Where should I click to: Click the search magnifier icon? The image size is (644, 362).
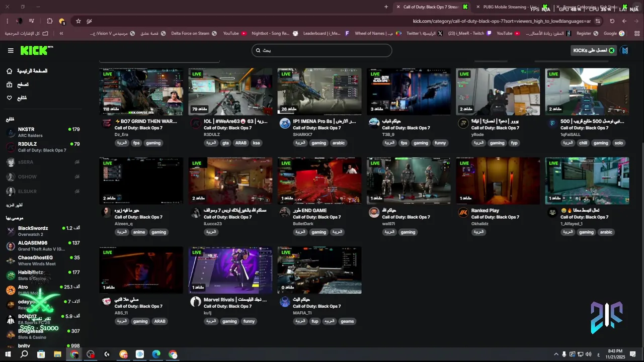point(258,50)
